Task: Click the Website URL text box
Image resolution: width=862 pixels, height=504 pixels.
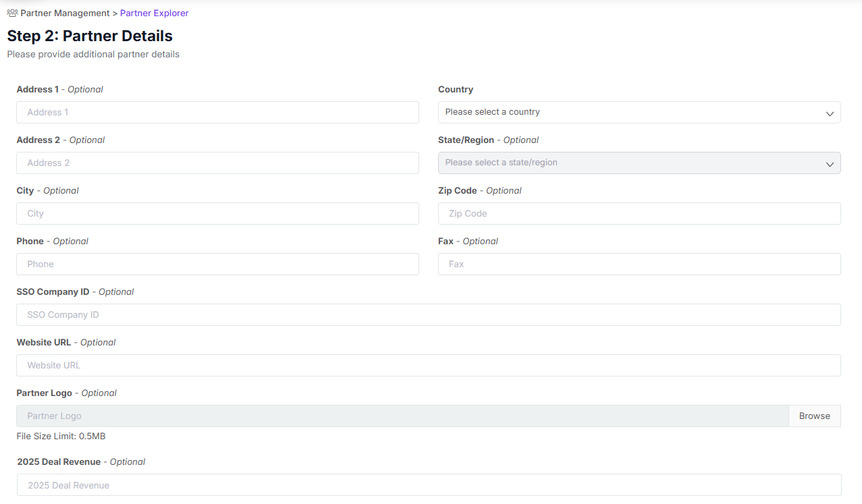Action: (x=428, y=365)
